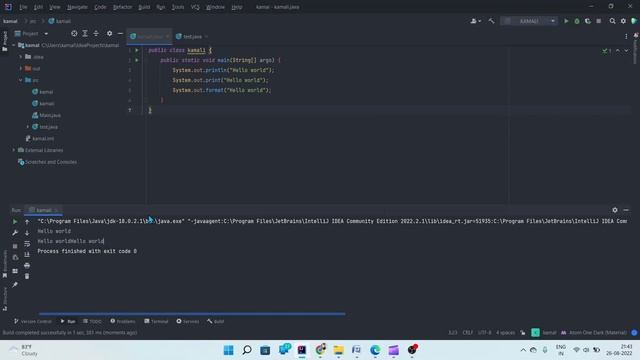Open the Problems tool window
This screenshot has height=360, width=640.
click(122, 322)
